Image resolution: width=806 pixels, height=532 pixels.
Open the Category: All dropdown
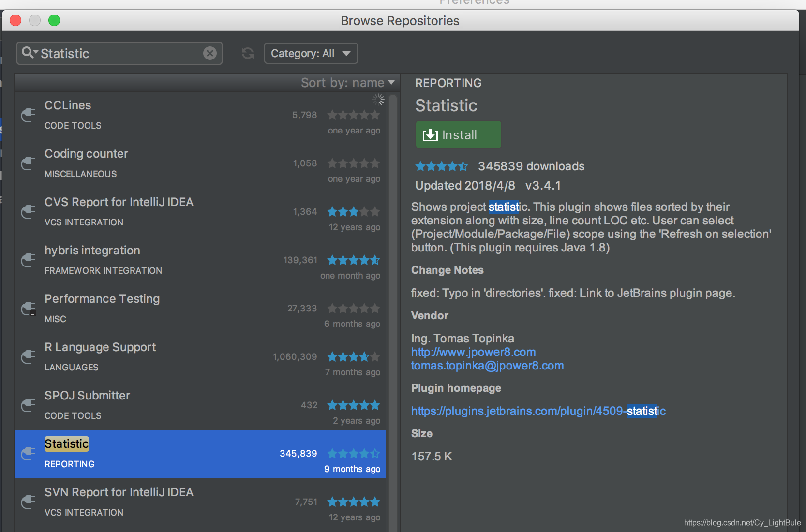pyautogui.click(x=311, y=53)
